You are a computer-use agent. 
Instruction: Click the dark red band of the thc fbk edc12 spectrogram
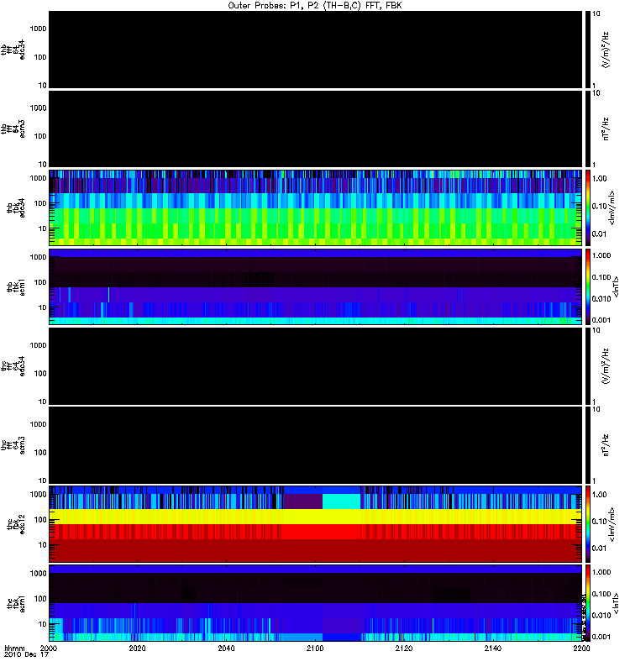315,550
